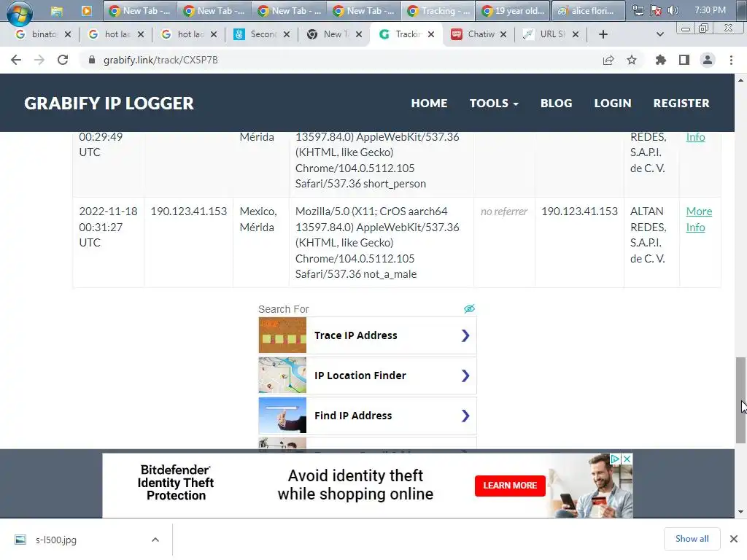This screenshot has height=560, width=747.
Task: Open the 'alice flori...' taskbar window
Action: pyautogui.click(x=588, y=10)
